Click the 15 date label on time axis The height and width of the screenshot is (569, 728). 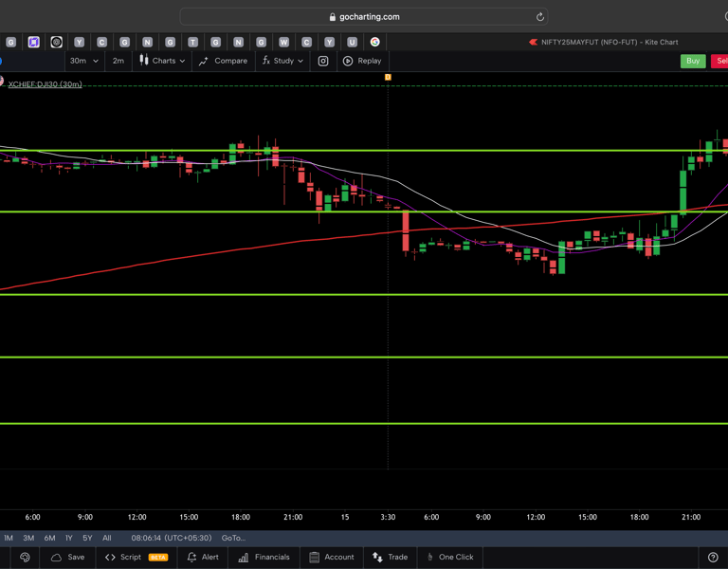click(x=344, y=517)
